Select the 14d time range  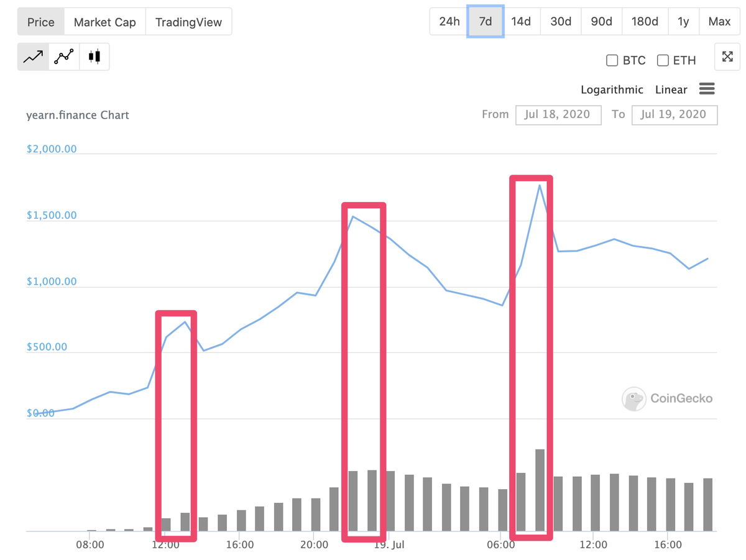(521, 22)
